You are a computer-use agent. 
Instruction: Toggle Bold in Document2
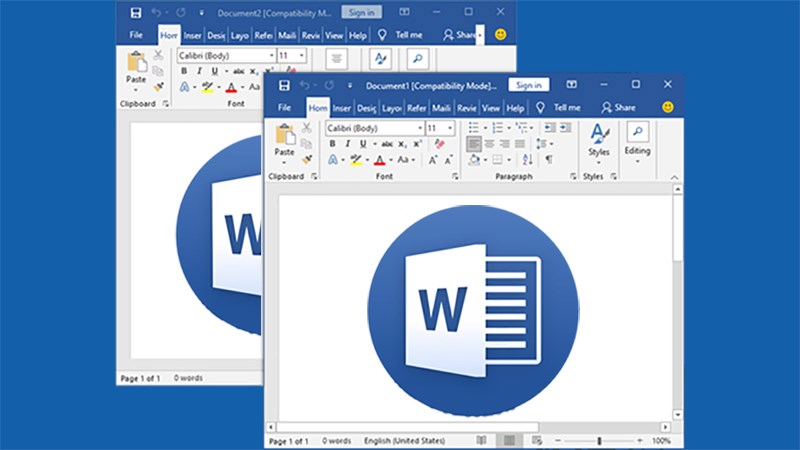pos(184,71)
